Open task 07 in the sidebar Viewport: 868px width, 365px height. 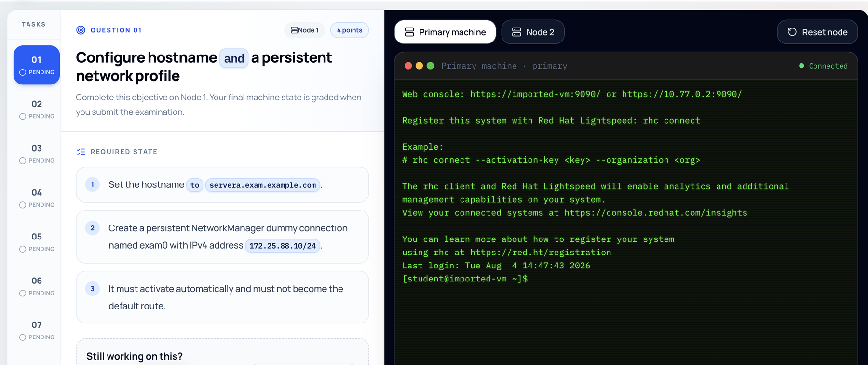pos(37,330)
